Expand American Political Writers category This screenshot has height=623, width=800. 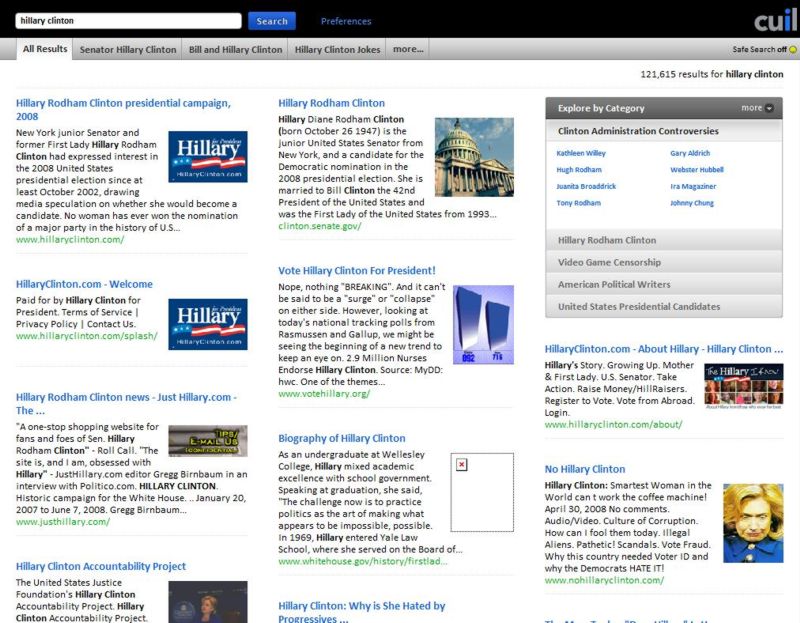[x=664, y=284]
